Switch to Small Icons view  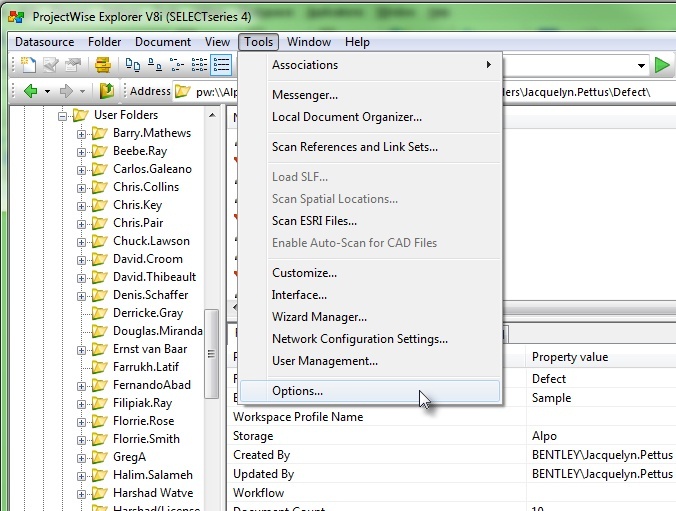155,65
